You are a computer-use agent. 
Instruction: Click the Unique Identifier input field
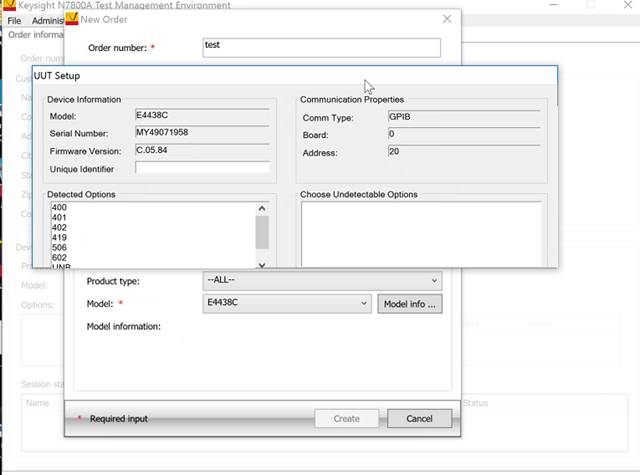click(202, 168)
